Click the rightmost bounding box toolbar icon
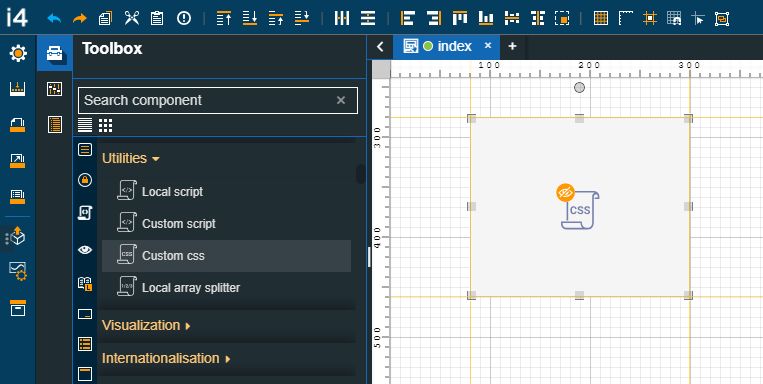Screen dimensions: 763x384 pos(722,18)
